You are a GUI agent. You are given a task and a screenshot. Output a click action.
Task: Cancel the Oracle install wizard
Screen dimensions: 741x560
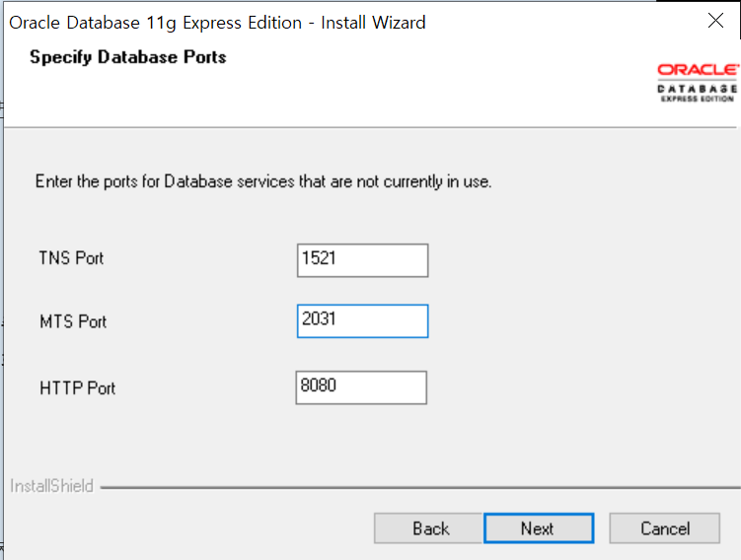pos(664,527)
